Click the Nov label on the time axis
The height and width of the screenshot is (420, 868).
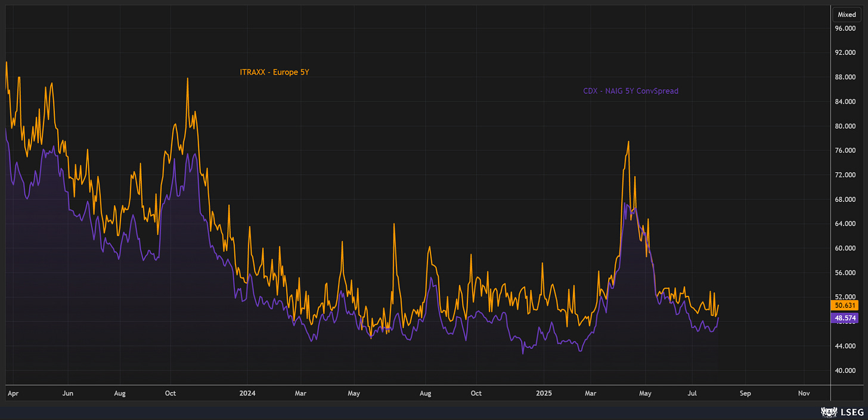(804, 394)
